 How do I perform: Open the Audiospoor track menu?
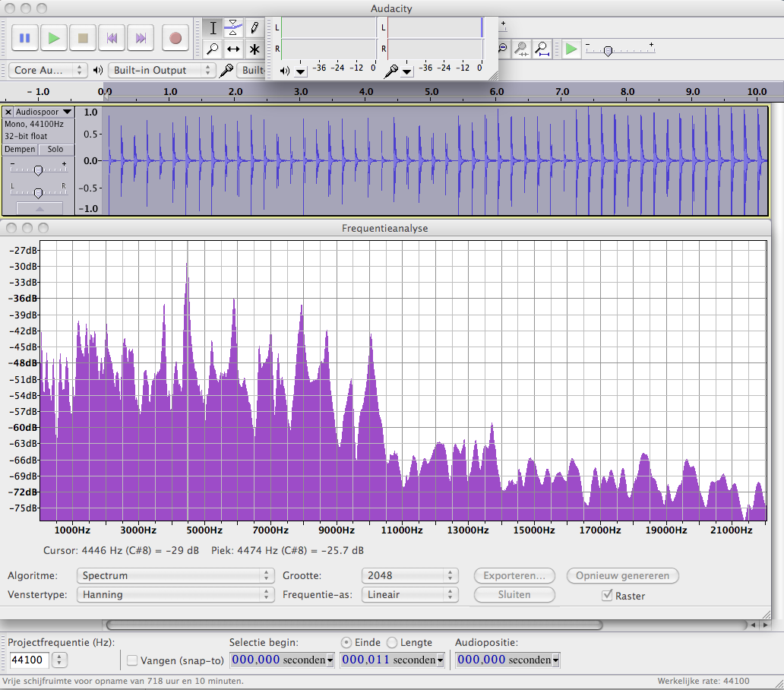coord(43,112)
